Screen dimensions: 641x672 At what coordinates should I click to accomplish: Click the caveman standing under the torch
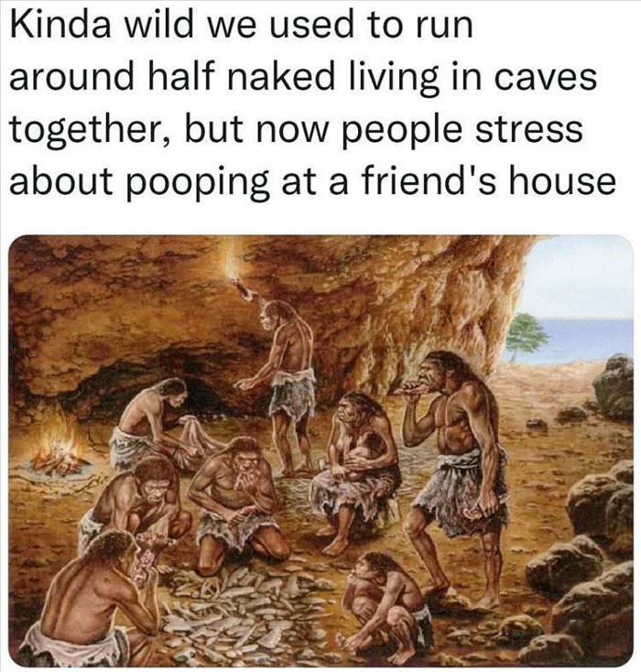pos(283,385)
